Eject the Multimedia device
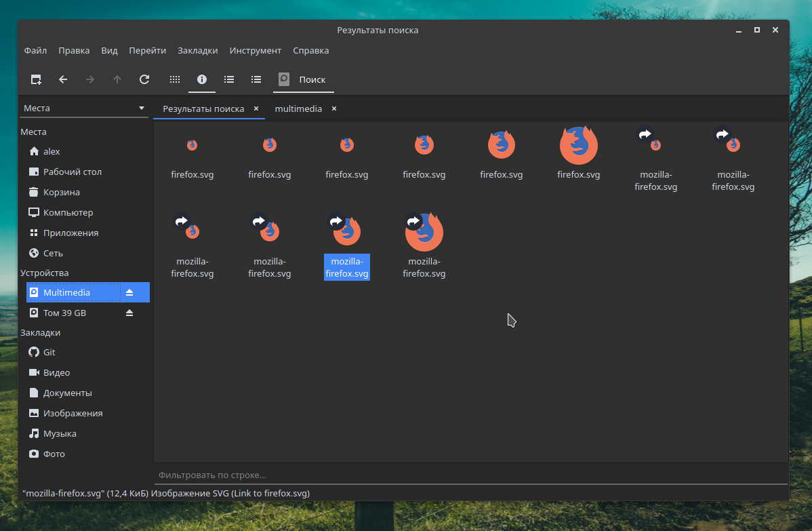The height and width of the screenshot is (531, 812). click(x=129, y=292)
